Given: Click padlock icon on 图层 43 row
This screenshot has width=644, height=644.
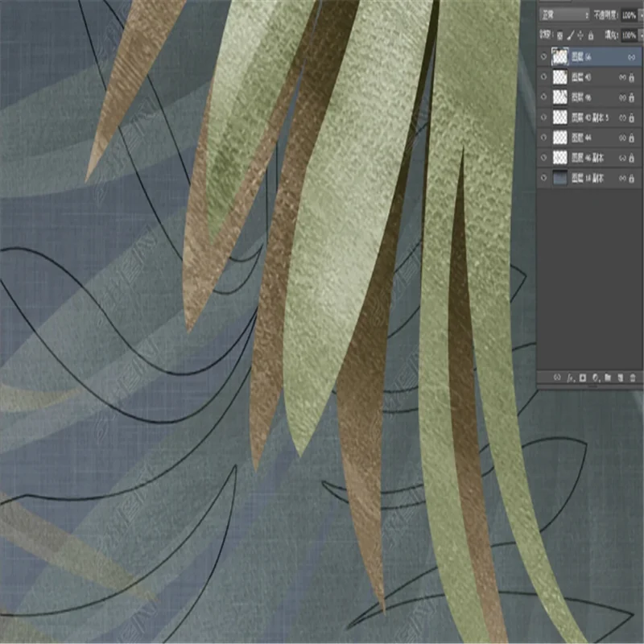Looking at the screenshot, I should click(x=632, y=77).
